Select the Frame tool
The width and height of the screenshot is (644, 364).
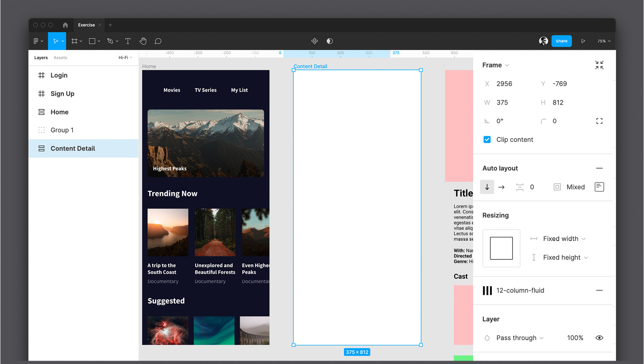[x=75, y=41]
